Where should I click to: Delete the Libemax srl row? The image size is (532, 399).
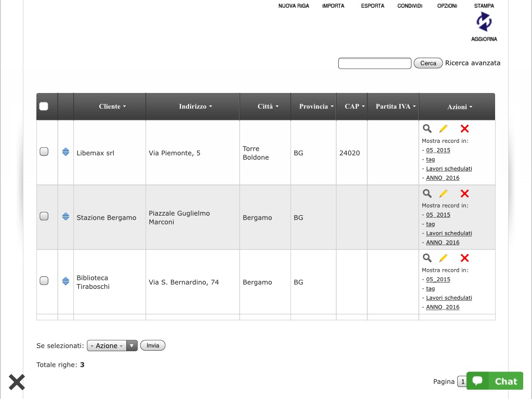pyautogui.click(x=464, y=129)
